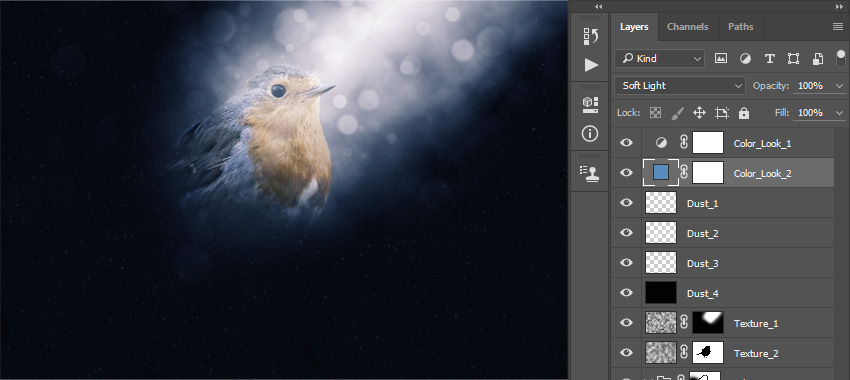Select the Texture_2 layer thumbnail
Viewport: 850px width, 380px height.
tap(661, 353)
